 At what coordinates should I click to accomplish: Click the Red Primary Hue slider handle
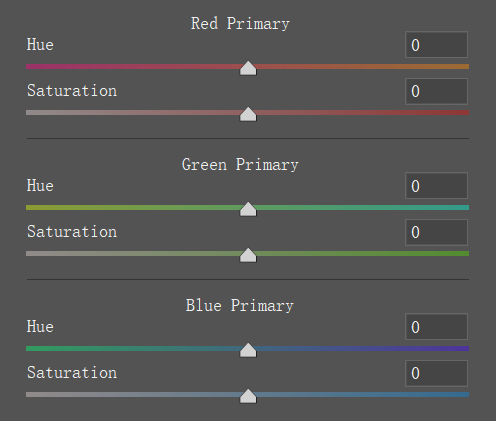(x=248, y=68)
